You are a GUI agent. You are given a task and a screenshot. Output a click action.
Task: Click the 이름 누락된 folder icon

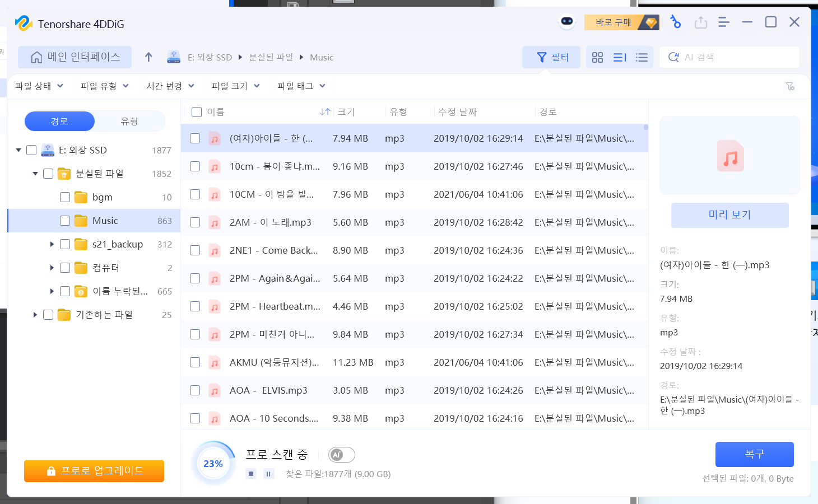[81, 291]
